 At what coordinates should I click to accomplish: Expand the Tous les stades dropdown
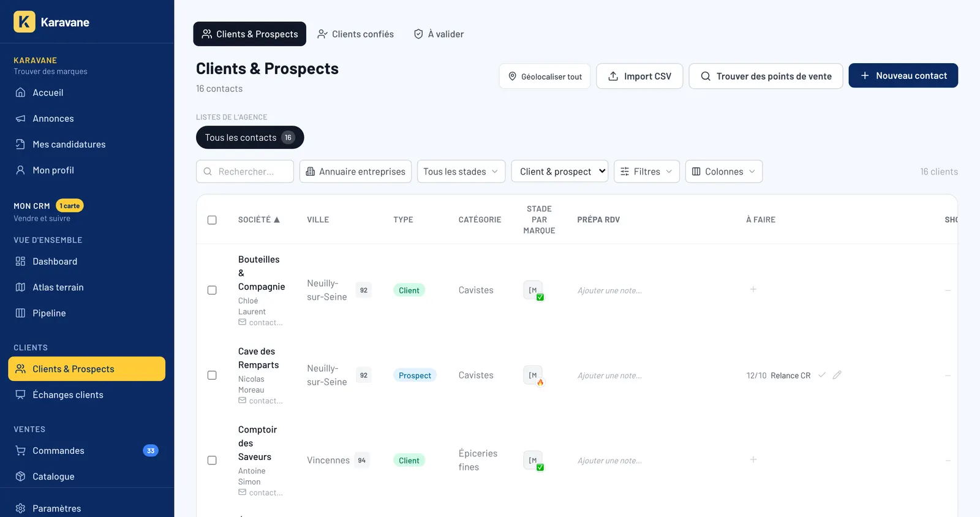[x=461, y=172]
